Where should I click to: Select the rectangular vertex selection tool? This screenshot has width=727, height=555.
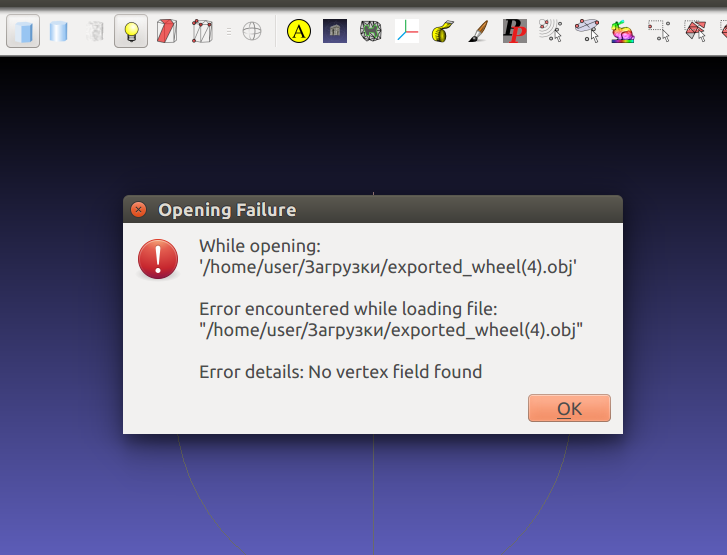(659, 32)
